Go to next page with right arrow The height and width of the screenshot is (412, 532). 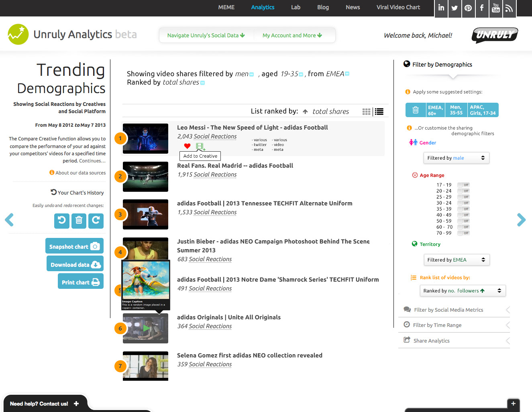point(521,220)
